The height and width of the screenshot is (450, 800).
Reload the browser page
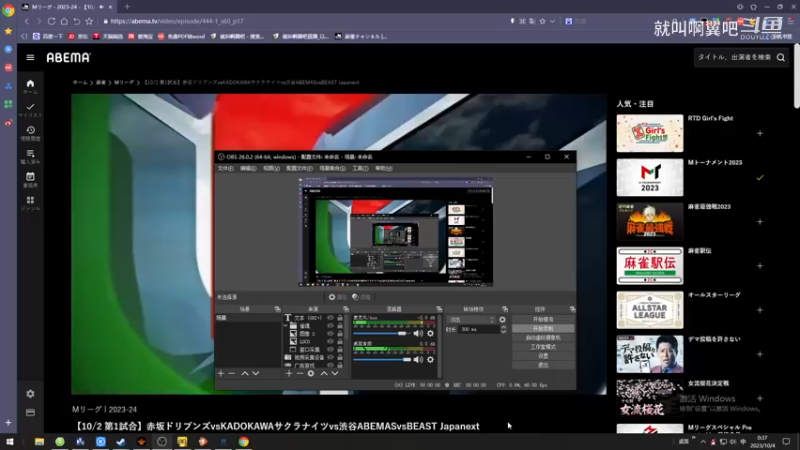coord(51,21)
